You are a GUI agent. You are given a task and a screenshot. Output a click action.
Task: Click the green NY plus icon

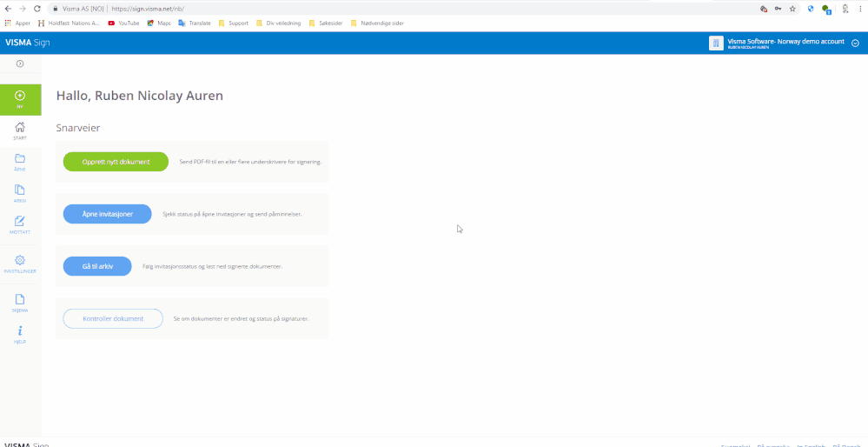coord(20,96)
